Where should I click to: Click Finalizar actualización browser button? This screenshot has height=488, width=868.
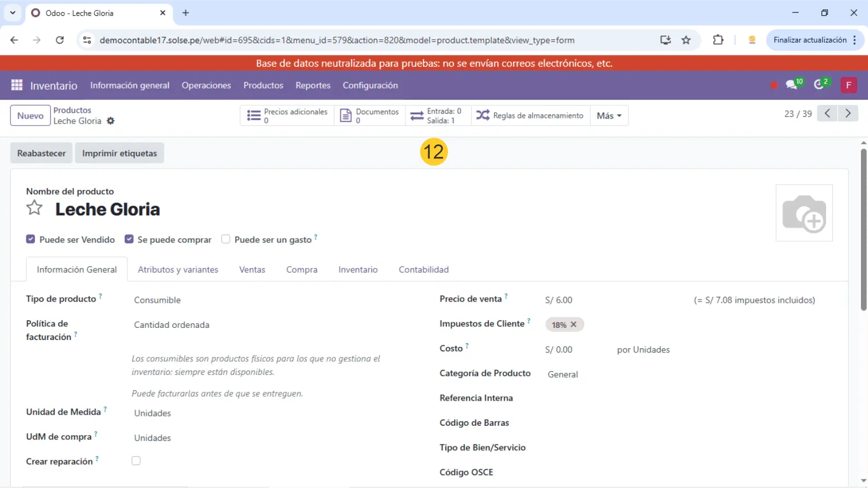pyautogui.click(x=815, y=40)
